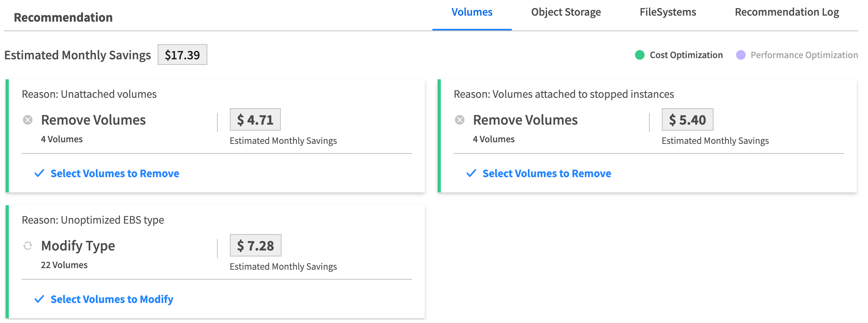Click checkmark icon for unattached Select Volumes to Remove
The image size is (868, 323).
39,174
